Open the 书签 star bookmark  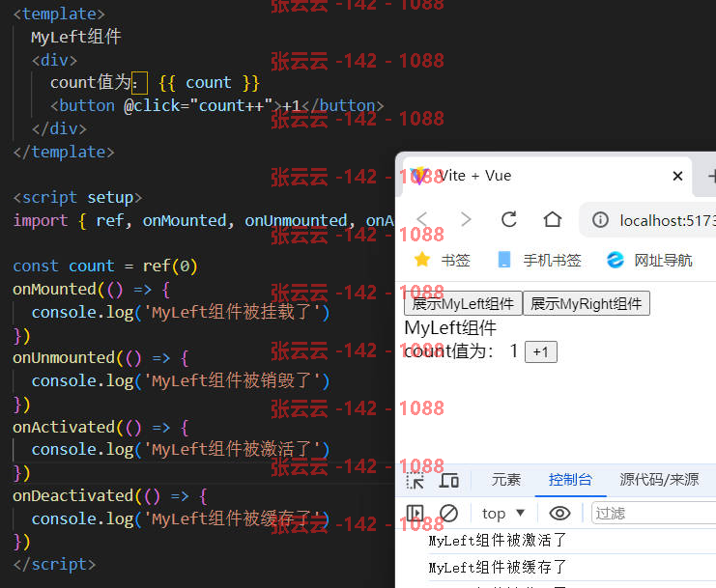click(x=442, y=260)
